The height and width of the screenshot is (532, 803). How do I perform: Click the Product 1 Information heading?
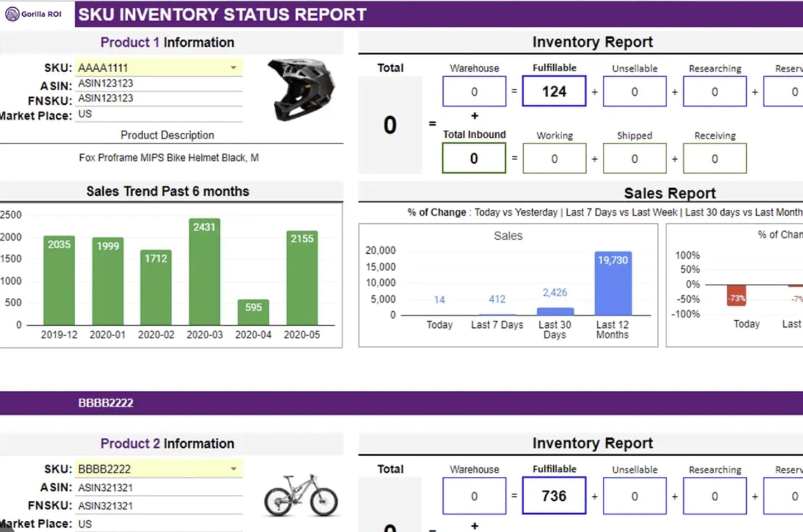click(167, 42)
